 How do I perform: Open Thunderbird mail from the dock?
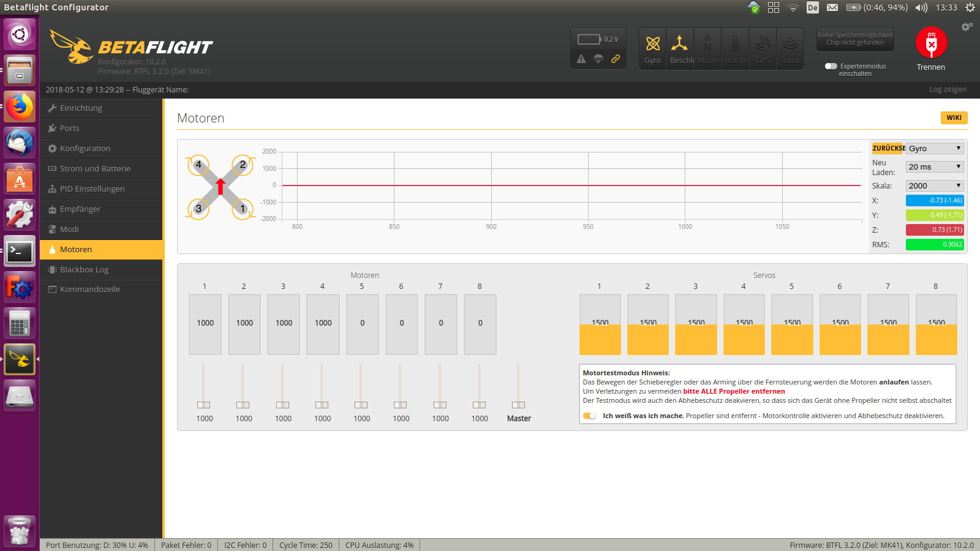[x=20, y=143]
